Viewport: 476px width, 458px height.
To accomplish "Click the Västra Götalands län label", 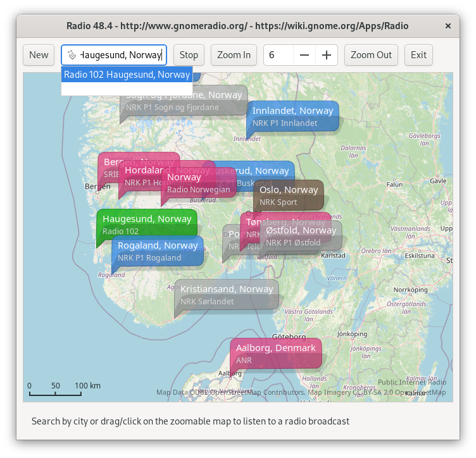I will pyautogui.click(x=309, y=315).
